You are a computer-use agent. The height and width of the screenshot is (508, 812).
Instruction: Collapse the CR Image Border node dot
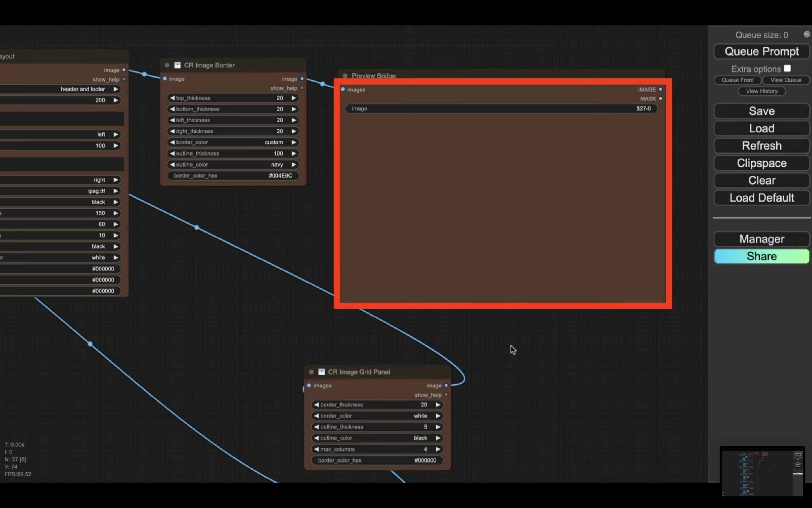(167, 65)
